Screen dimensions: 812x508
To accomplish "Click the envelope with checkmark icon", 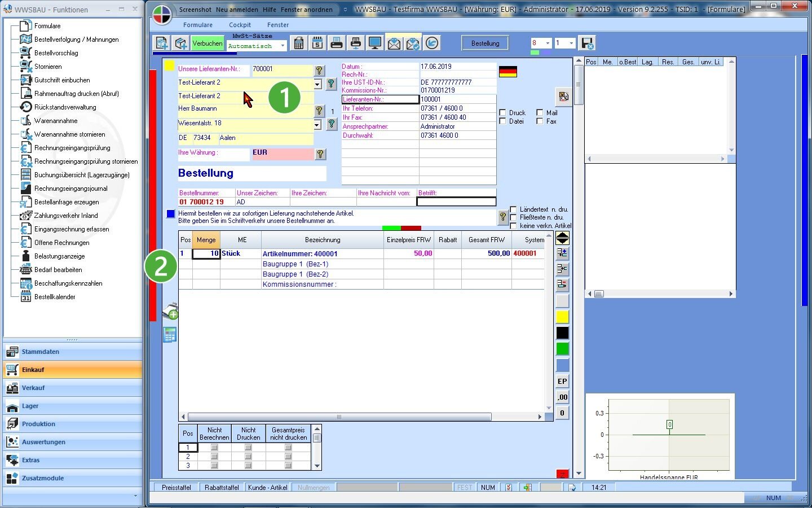I will 413,43.
